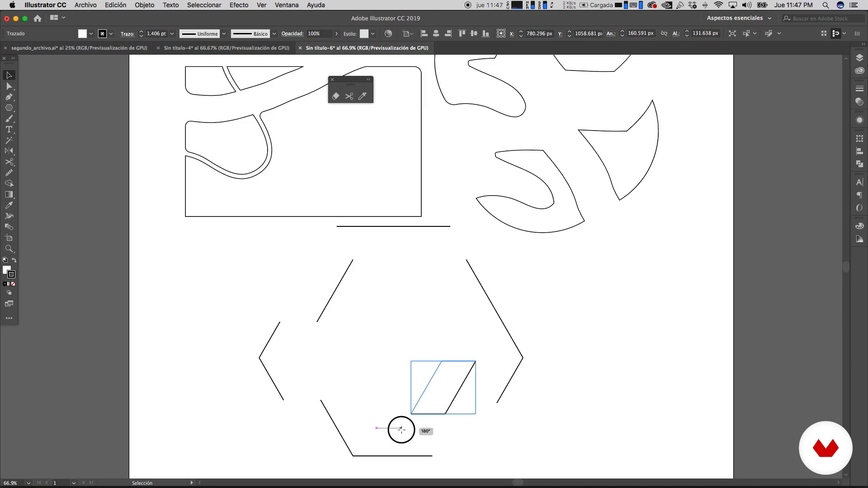Select the Zoom tool
The width and height of the screenshot is (868, 488).
9,249
